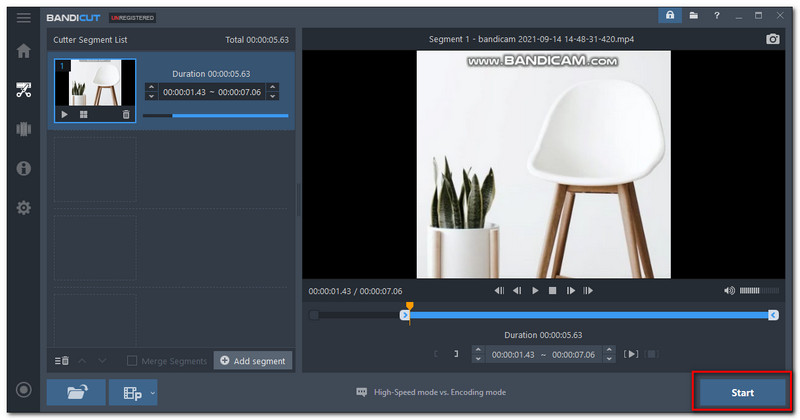This screenshot has width=800, height=420.
Task: Mute the audio with the speaker icon
Action: 729,291
